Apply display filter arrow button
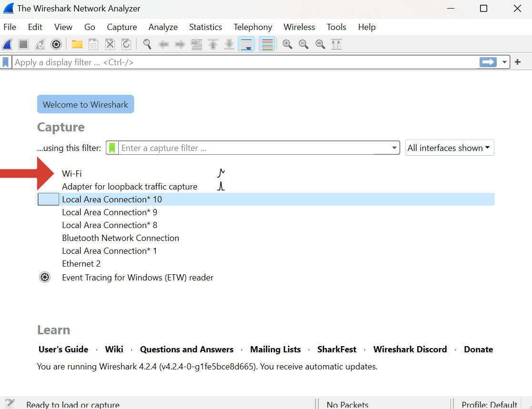 [x=488, y=62]
